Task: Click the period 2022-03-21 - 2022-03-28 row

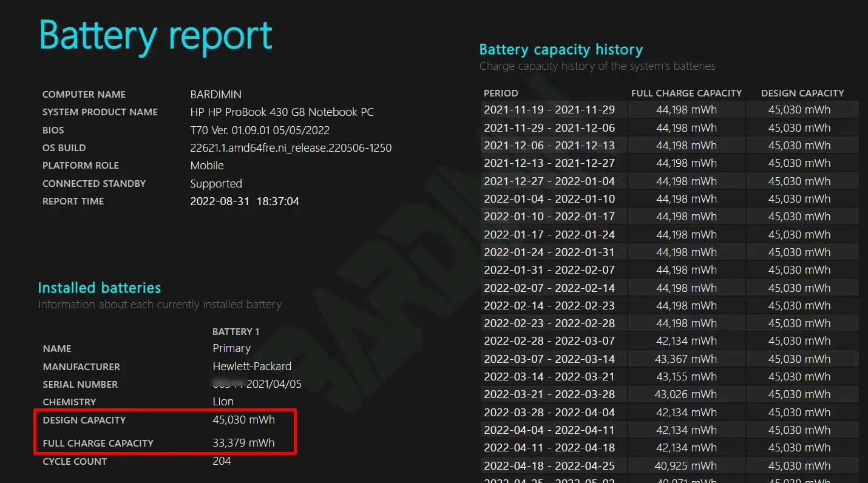Action: pos(549,394)
